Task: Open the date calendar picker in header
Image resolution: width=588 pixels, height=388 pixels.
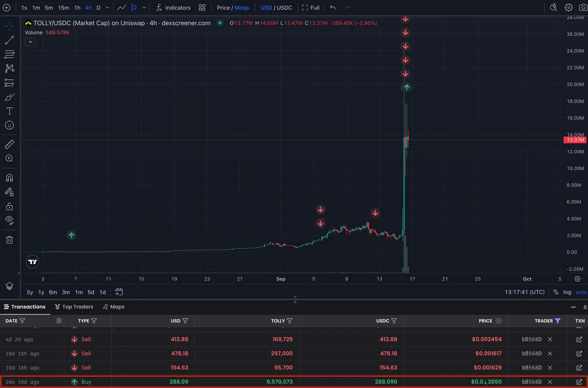Action: tap(59, 320)
